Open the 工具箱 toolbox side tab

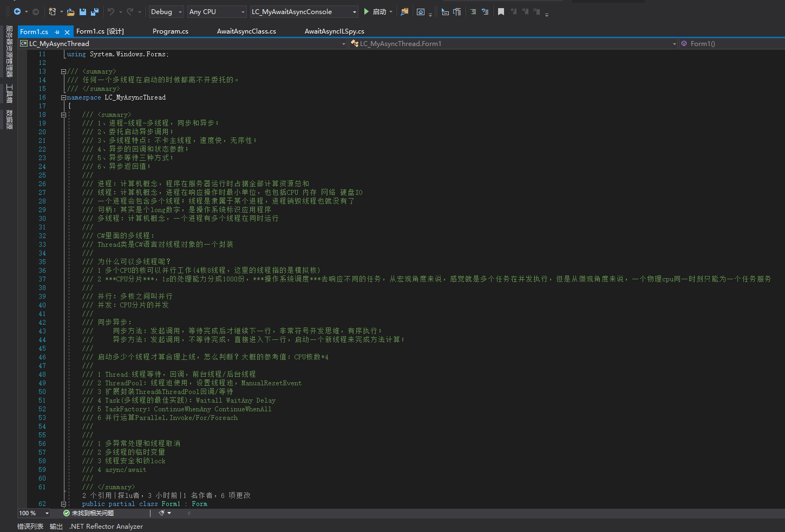(x=9, y=93)
